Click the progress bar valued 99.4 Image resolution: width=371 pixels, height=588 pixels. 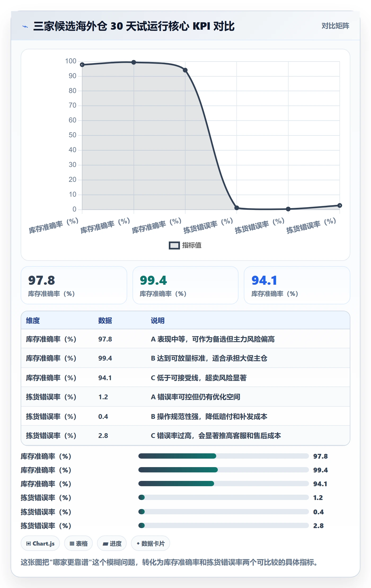[223, 470]
